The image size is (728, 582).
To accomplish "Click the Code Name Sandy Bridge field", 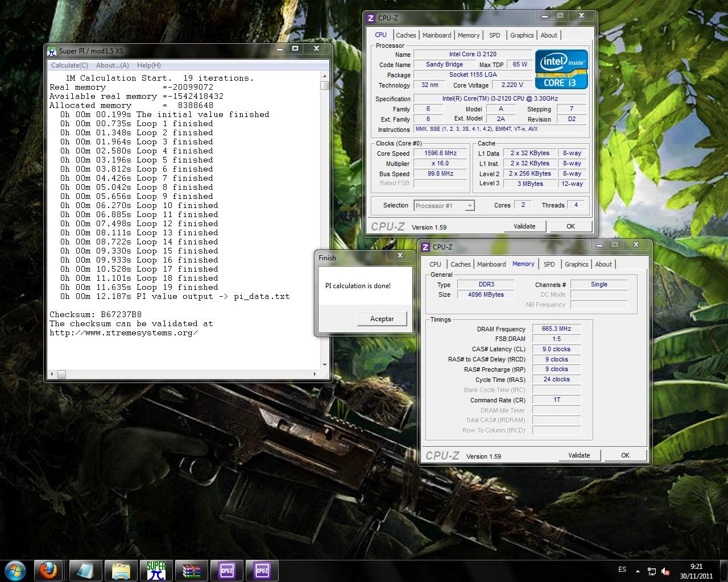I will click(x=444, y=65).
